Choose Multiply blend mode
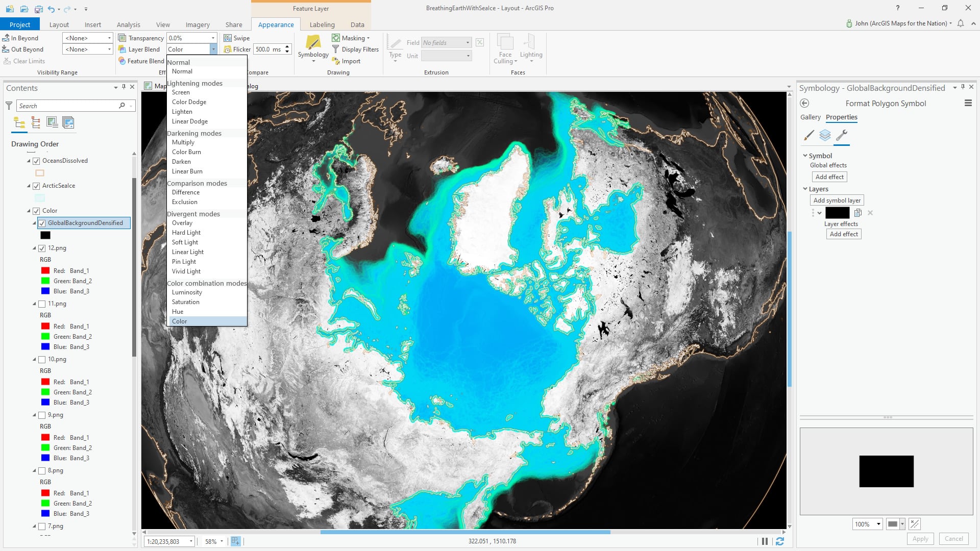980x551 pixels. pyautogui.click(x=183, y=142)
